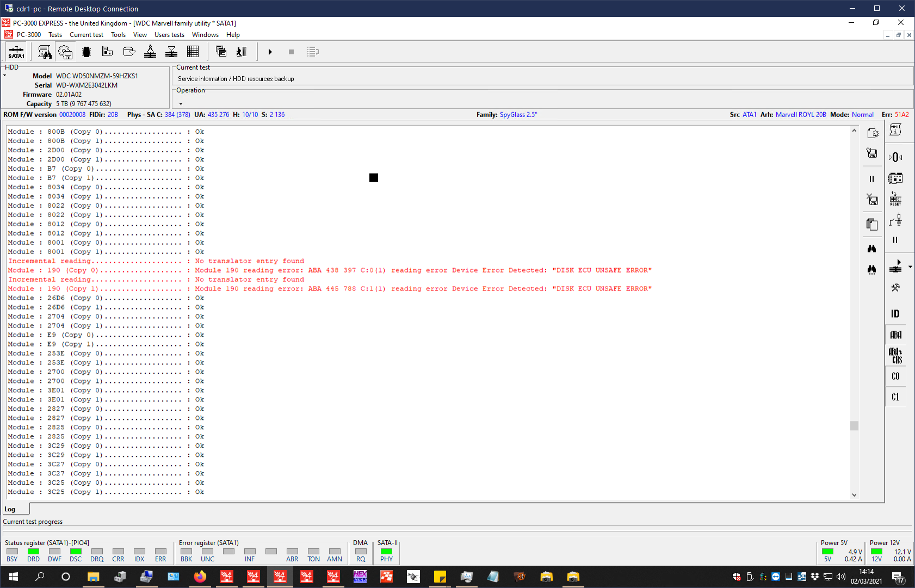
Task: Clear log with crossed floppy icon
Action: coord(872,200)
